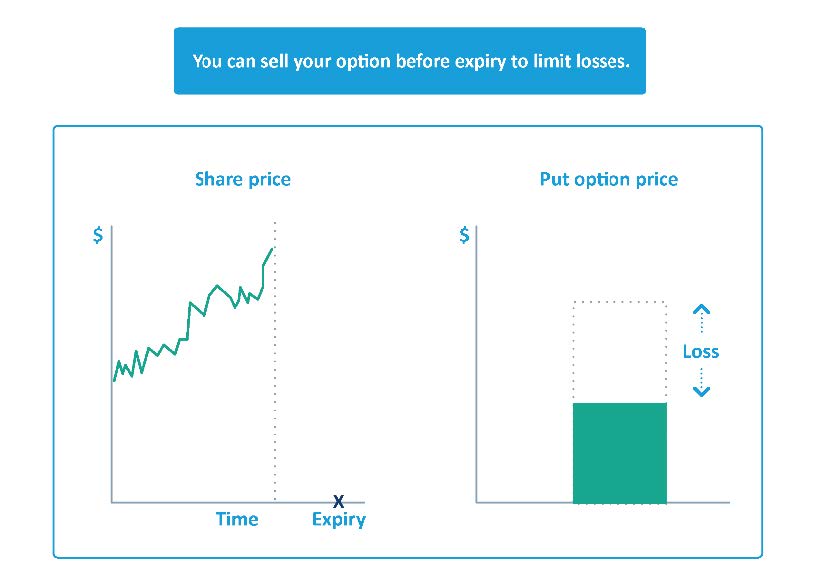The image size is (813, 579).
Task: Click the Loss label text
Action: tap(701, 352)
